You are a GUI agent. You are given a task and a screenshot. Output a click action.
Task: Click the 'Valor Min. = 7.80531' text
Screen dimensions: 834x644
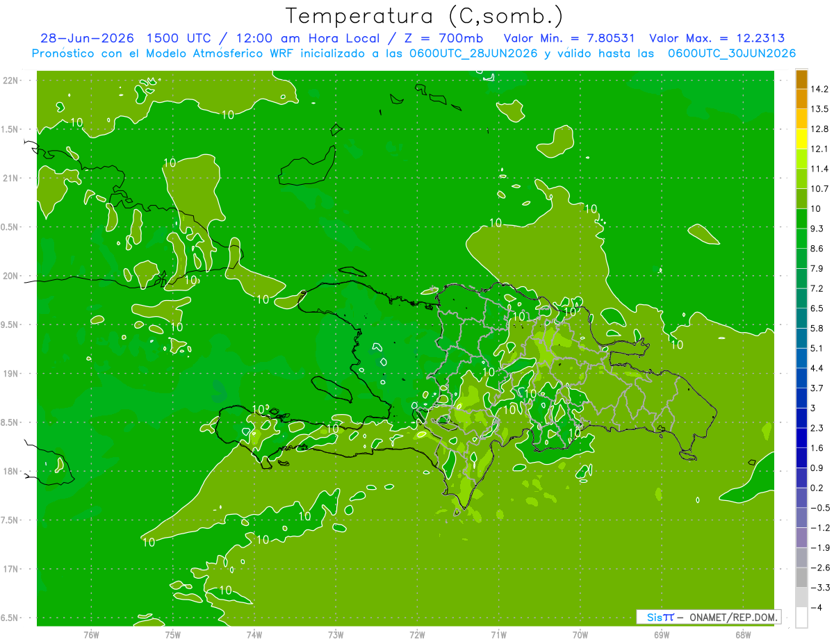tap(569, 39)
